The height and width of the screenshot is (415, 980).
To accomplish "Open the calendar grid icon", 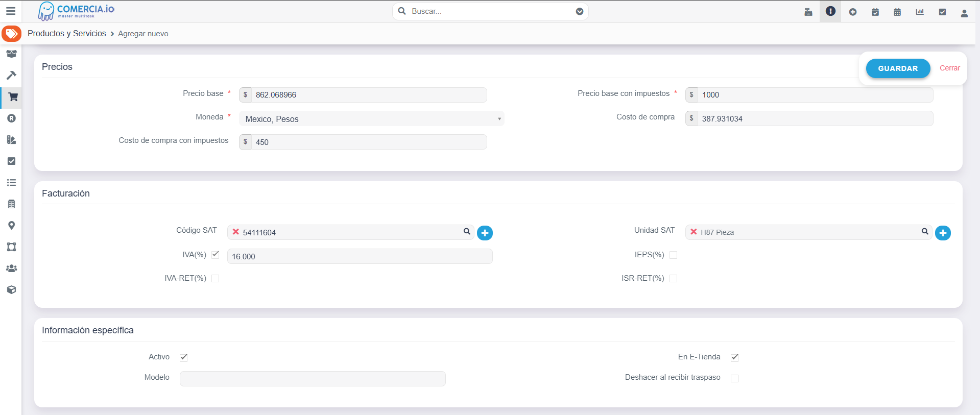I will pyautogui.click(x=897, y=12).
